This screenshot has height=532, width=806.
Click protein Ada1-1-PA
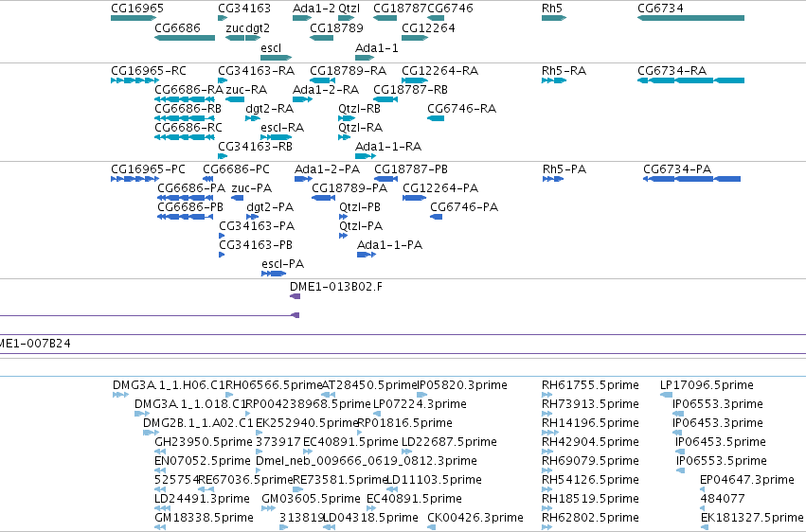(367, 255)
